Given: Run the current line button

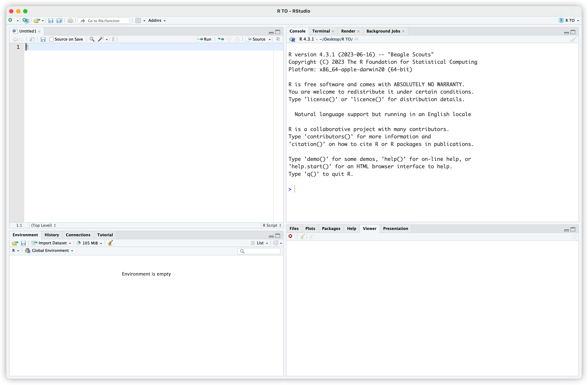Looking at the screenshot, I should click(x=204, y=39).
